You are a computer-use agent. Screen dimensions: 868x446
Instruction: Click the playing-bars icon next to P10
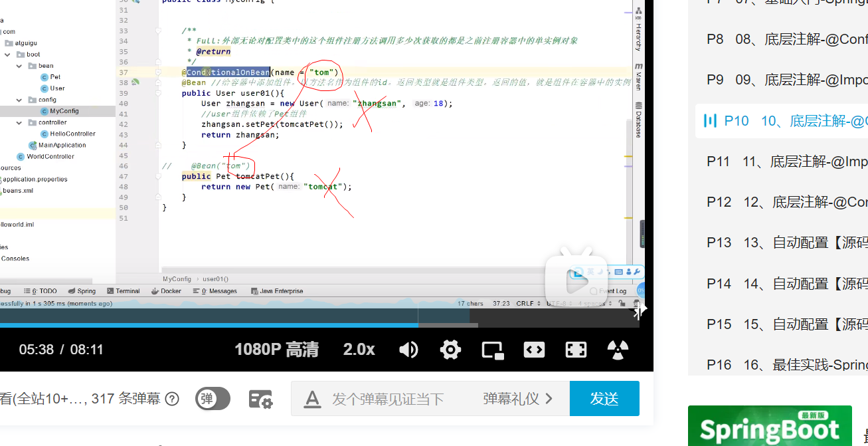click(711, 121)
